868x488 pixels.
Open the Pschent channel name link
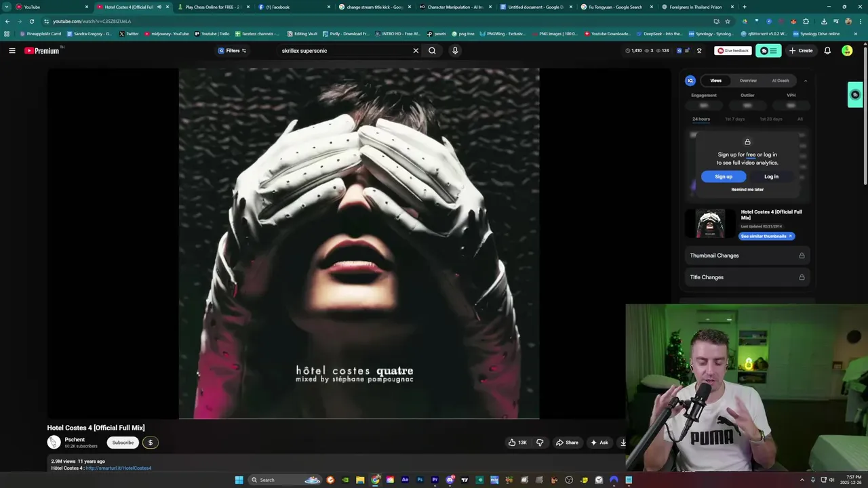coord(75,440)
